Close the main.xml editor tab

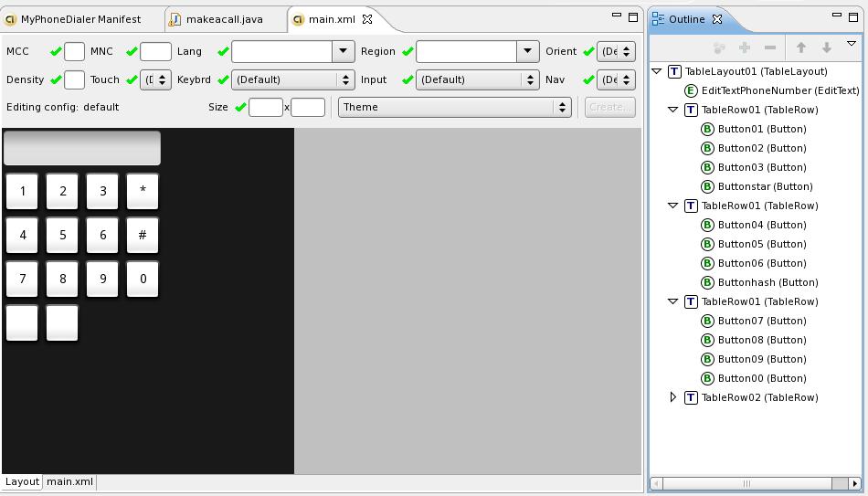coord(367,19)
